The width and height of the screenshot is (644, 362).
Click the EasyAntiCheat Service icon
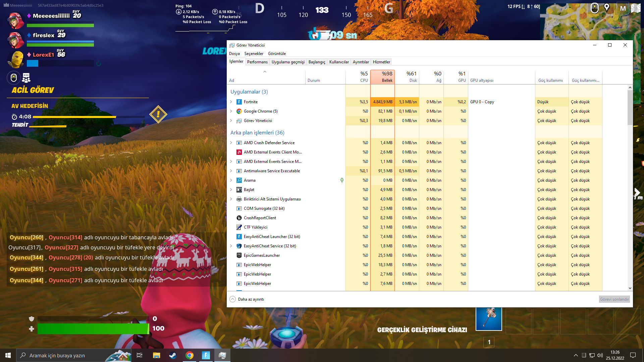[239, 246]
